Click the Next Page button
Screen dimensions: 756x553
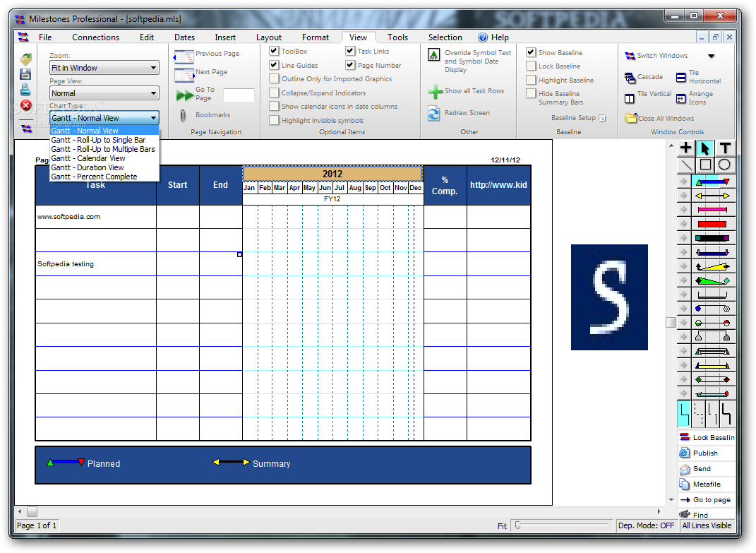click(x=201, y=73)
